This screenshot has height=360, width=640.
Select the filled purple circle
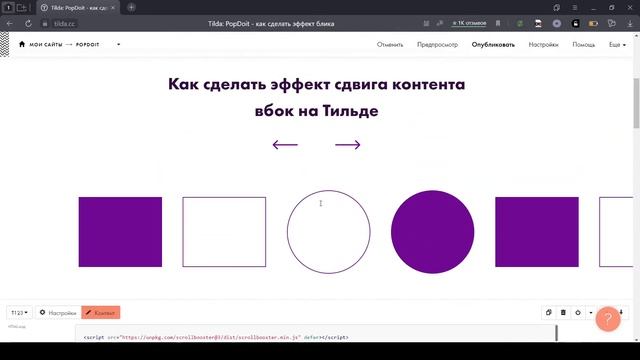click(x=433, y=232)
